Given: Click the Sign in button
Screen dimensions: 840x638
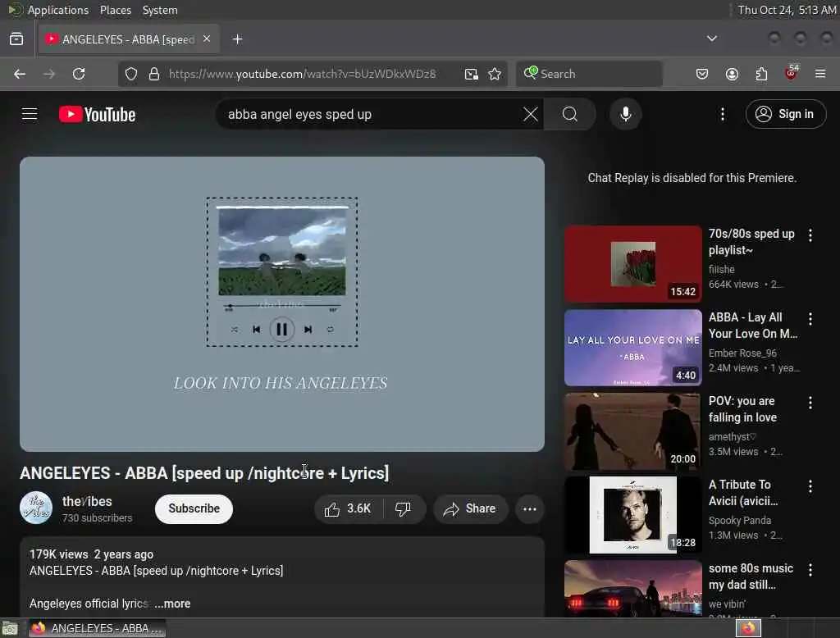Looking at the screenshot, I should [x=786, y=114].
